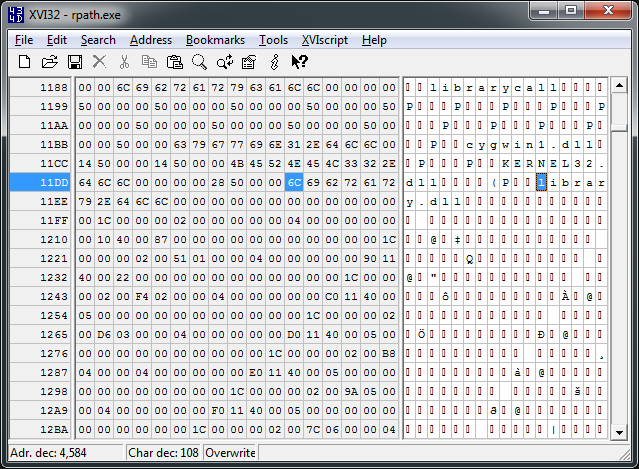Select address row 1243
The width and height of the screenshot is (639, 469).
tap(40, 297)
